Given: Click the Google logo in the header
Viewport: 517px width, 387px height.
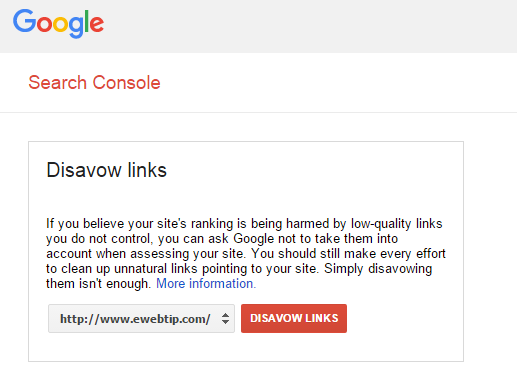Looking at the screenshot, I should coord(58,24).
